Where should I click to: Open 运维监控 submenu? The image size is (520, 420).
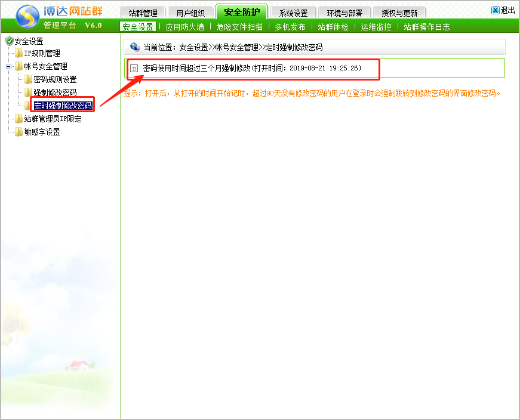[x=376, y=27]
